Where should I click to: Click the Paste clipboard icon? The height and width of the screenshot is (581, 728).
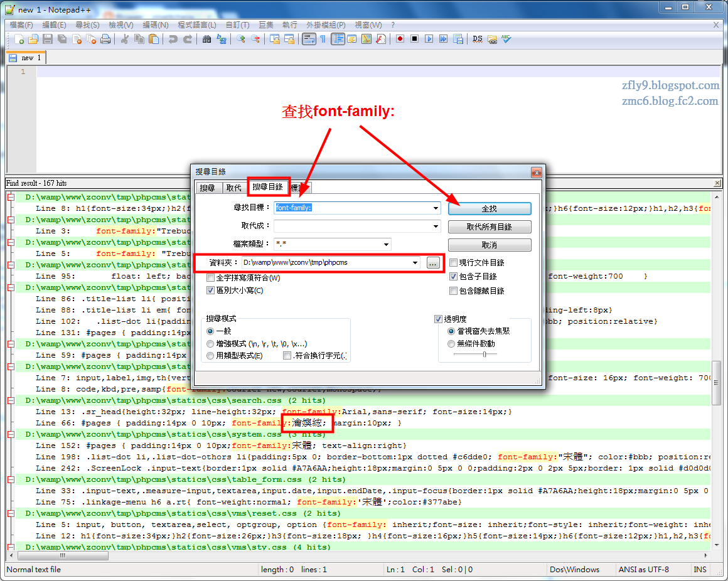point(153,40)
